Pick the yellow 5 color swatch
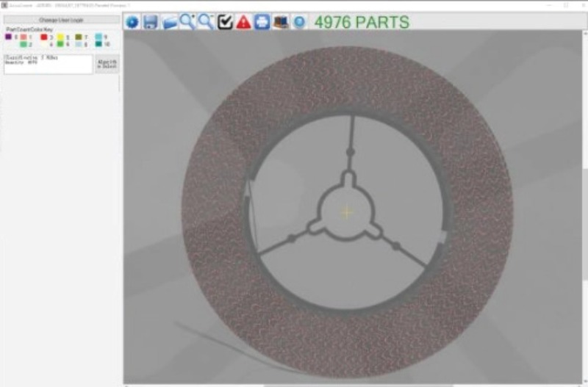This screenshot has width=588, height=387. 61,37
